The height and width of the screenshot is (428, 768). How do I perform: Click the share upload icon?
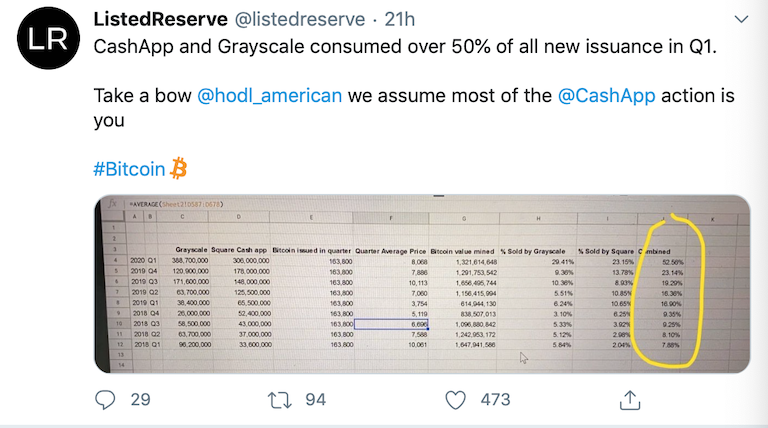(630, 400)
